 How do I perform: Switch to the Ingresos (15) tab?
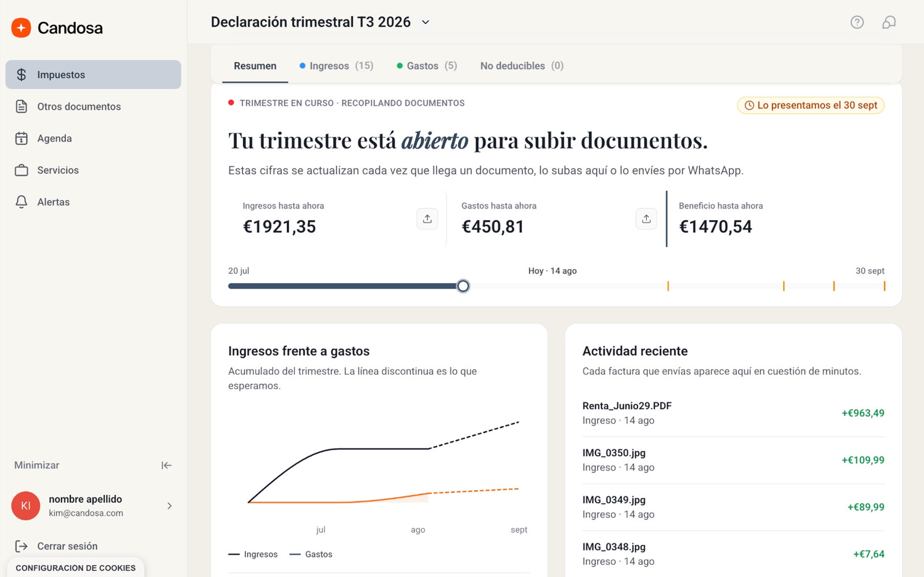tap(336, 66)
